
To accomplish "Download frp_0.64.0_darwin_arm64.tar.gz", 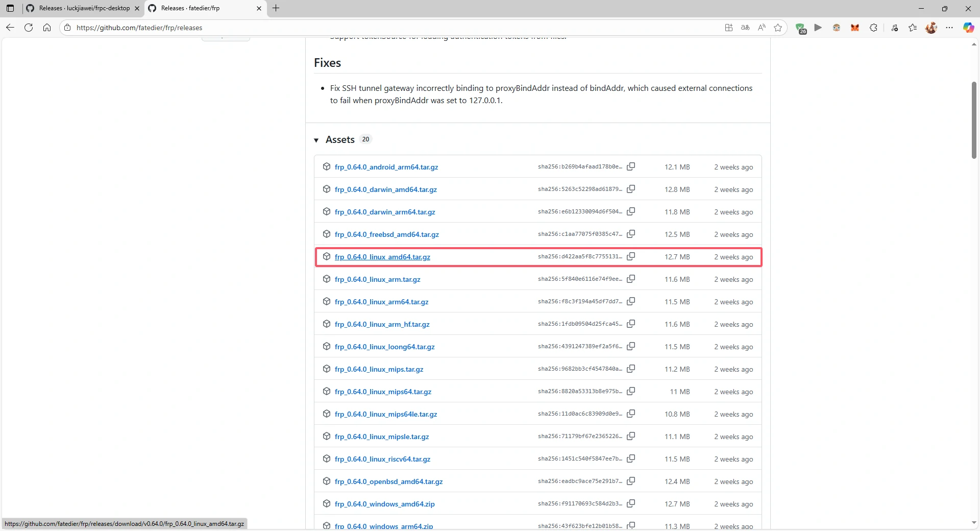I will pyautogui.click(x=385, y=212).
